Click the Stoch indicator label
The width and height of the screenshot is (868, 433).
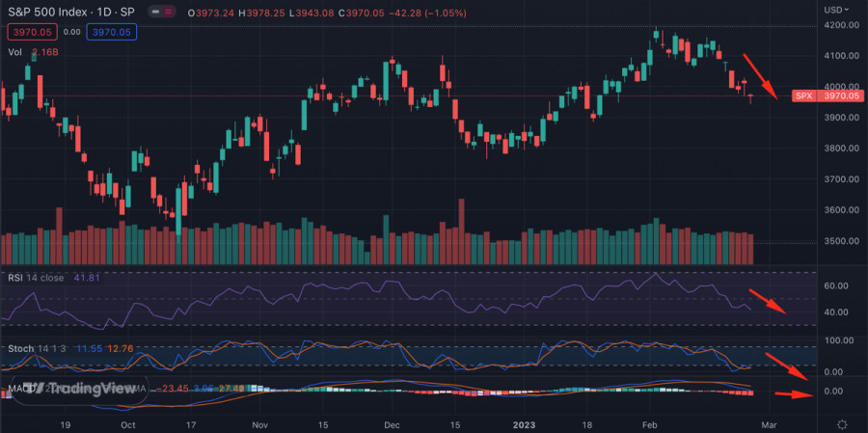click(20, 349)
